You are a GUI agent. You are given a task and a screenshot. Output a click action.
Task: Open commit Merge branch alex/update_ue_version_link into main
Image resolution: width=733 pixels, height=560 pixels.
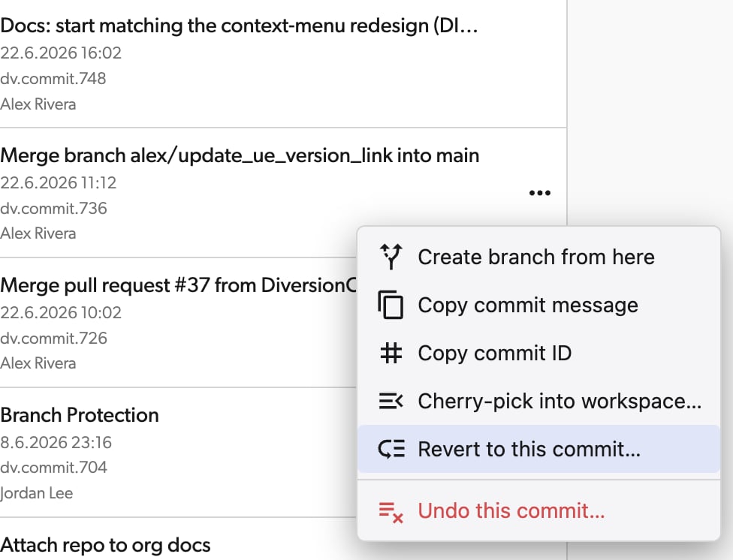click(x=240, y=155)
